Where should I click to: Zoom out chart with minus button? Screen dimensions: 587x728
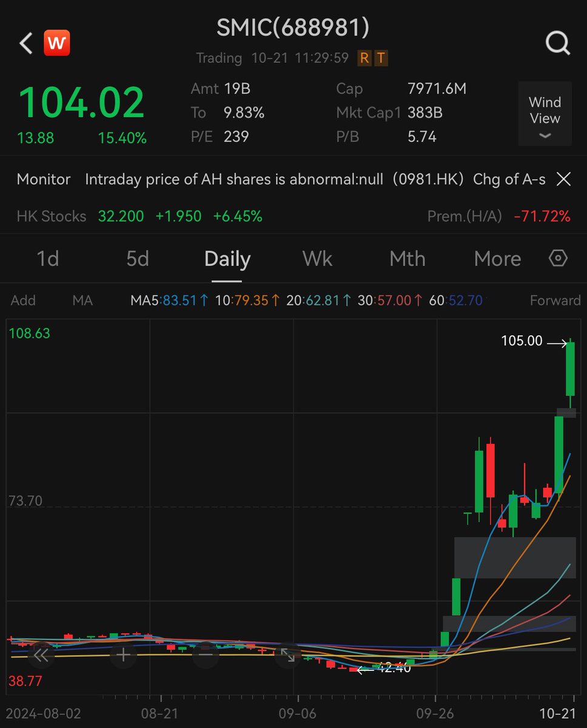(206, 655)
